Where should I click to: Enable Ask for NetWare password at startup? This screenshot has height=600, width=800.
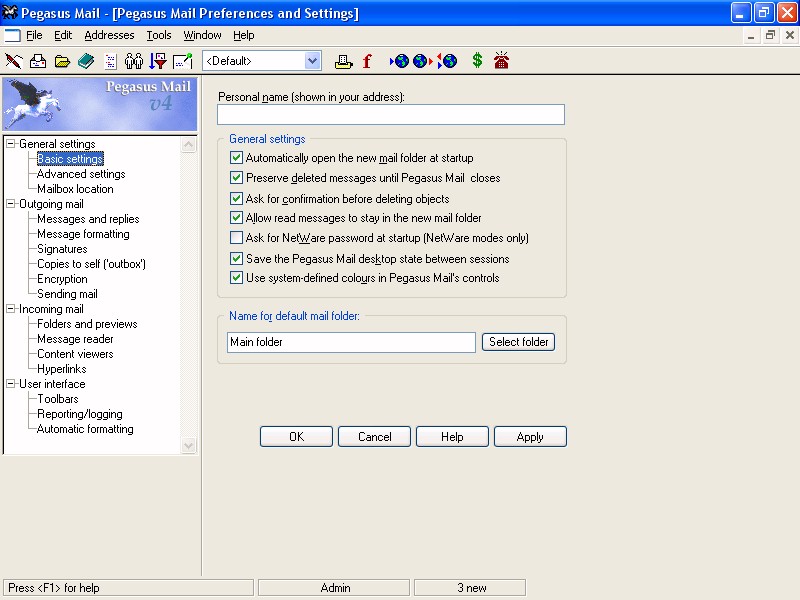[236, 238]
